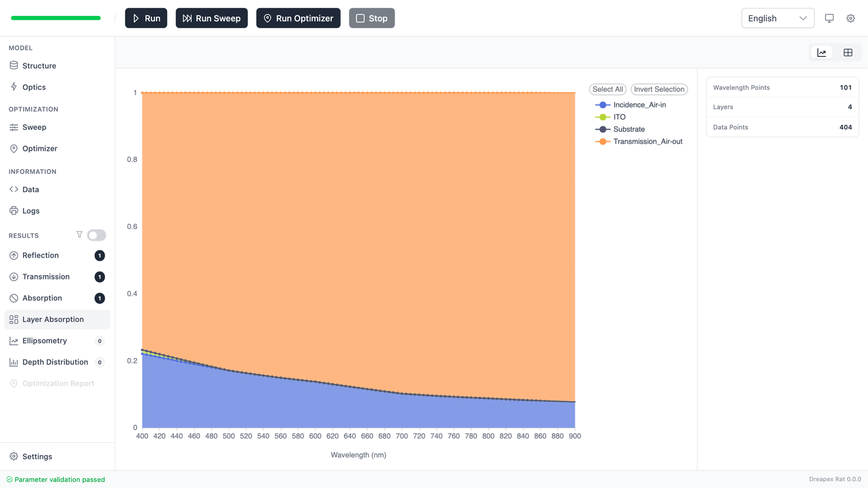
Task: Toggle the Results filter switch
Action: point(97,235)
